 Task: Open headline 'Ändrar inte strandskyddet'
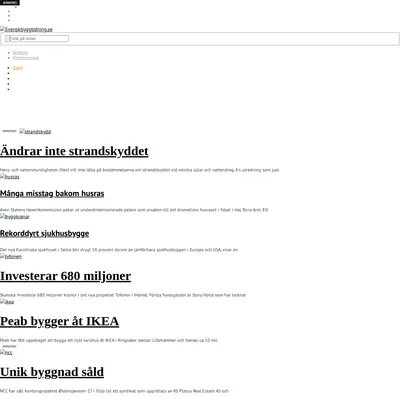click(74, 151)
